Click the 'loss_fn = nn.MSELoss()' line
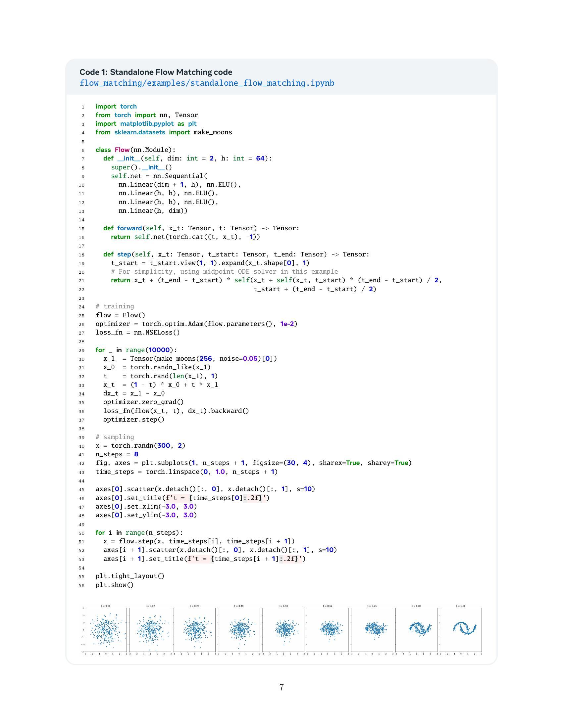563x728 pixels. (137, 332)
